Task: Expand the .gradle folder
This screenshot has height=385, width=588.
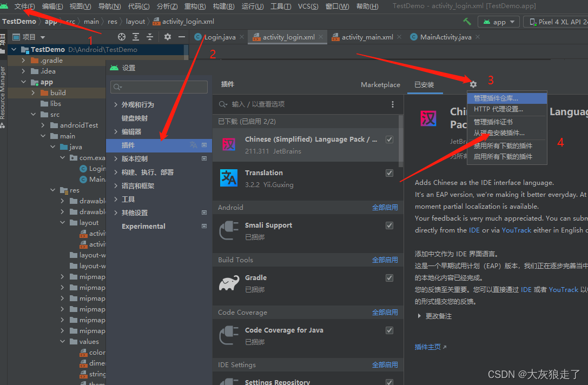Action: 23,61
